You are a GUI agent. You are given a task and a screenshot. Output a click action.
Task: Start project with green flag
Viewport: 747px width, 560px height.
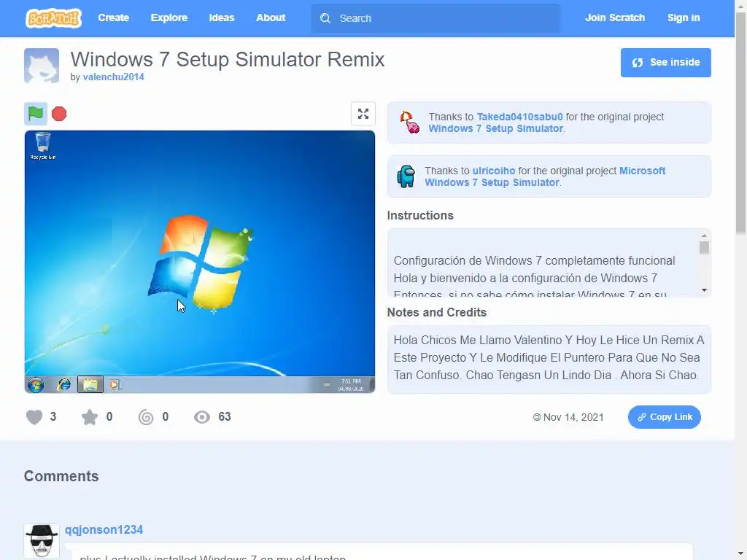[36, 114]
